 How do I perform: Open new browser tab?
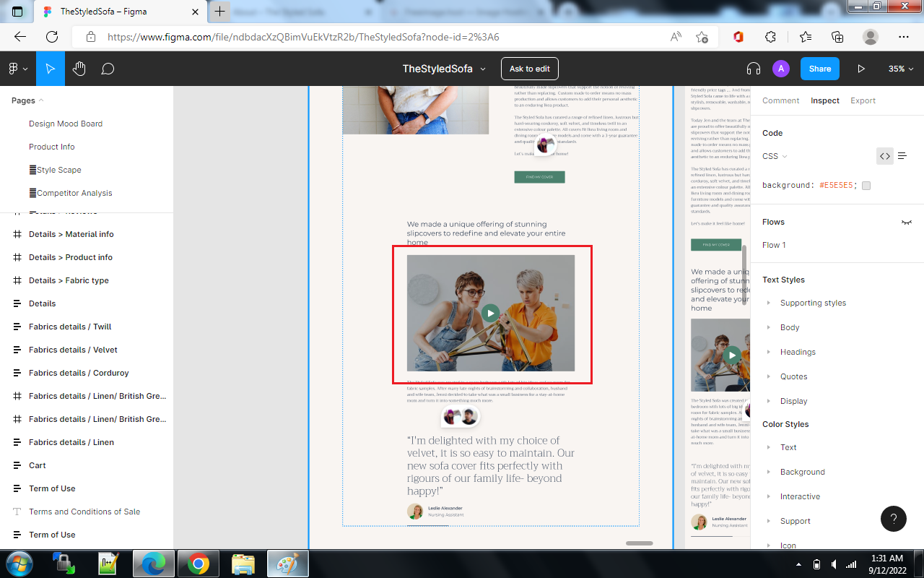[220, 12]
